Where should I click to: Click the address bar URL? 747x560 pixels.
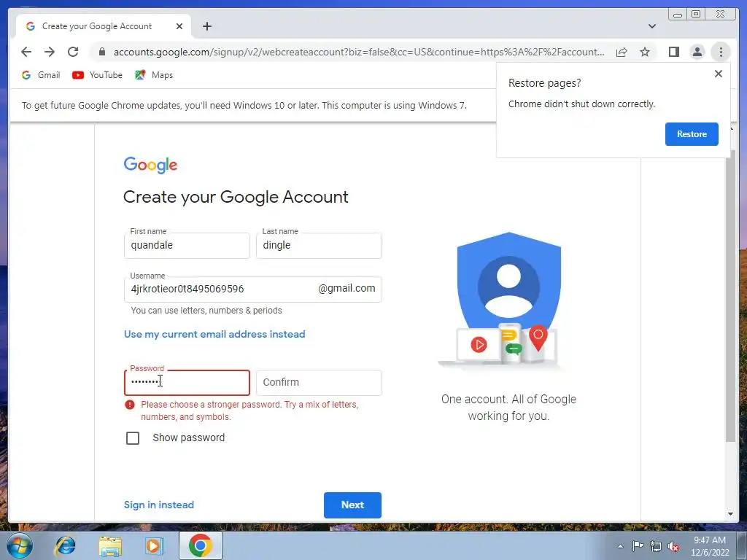pos(359,52)
